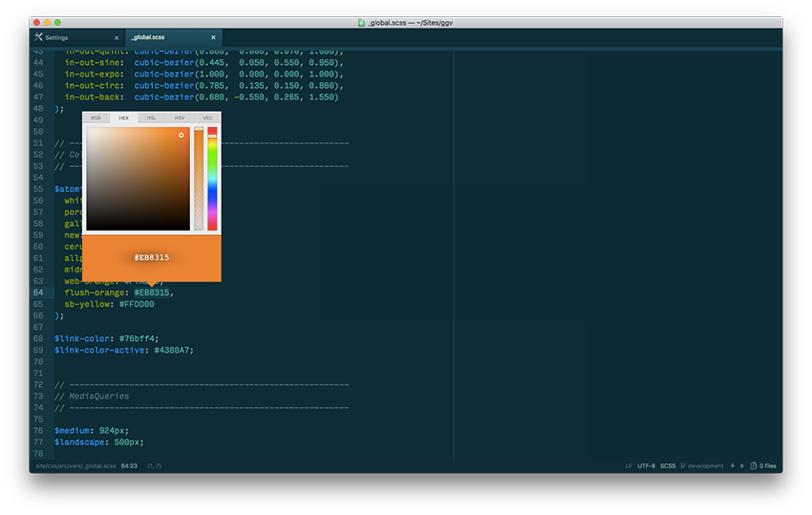
Task: Click the hue rainbow slider
Action: pos(212,179)
